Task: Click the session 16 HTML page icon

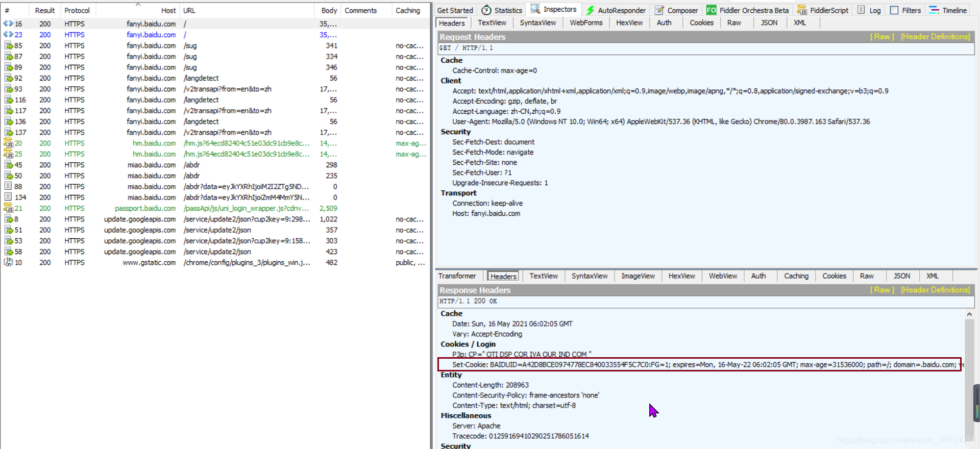Action: [x=8, y=23]
